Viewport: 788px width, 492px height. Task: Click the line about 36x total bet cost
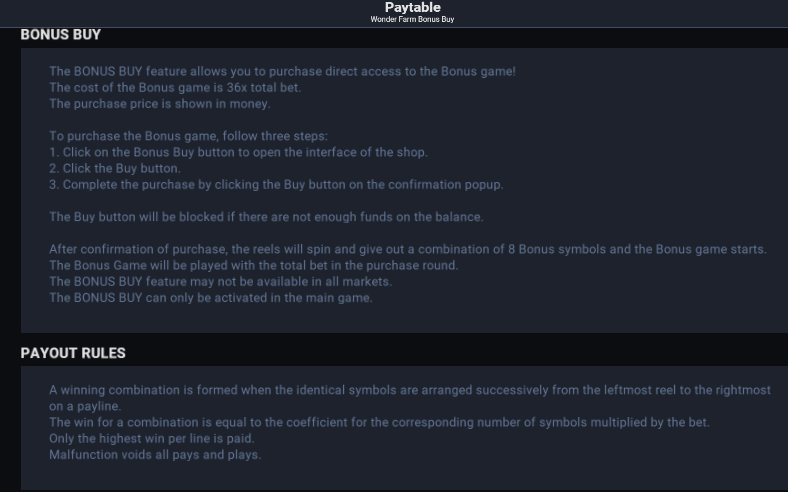[x=175, y=87]
